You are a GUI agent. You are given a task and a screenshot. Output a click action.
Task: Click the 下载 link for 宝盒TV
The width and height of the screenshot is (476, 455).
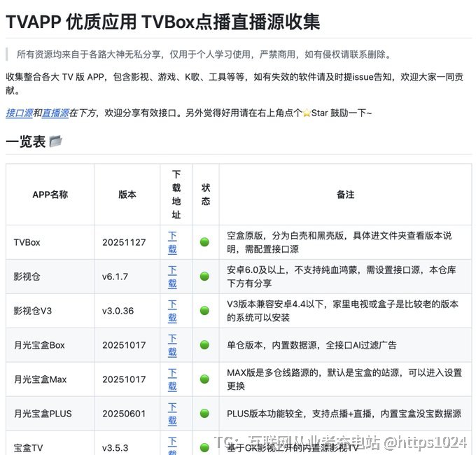tap(172, 446)
